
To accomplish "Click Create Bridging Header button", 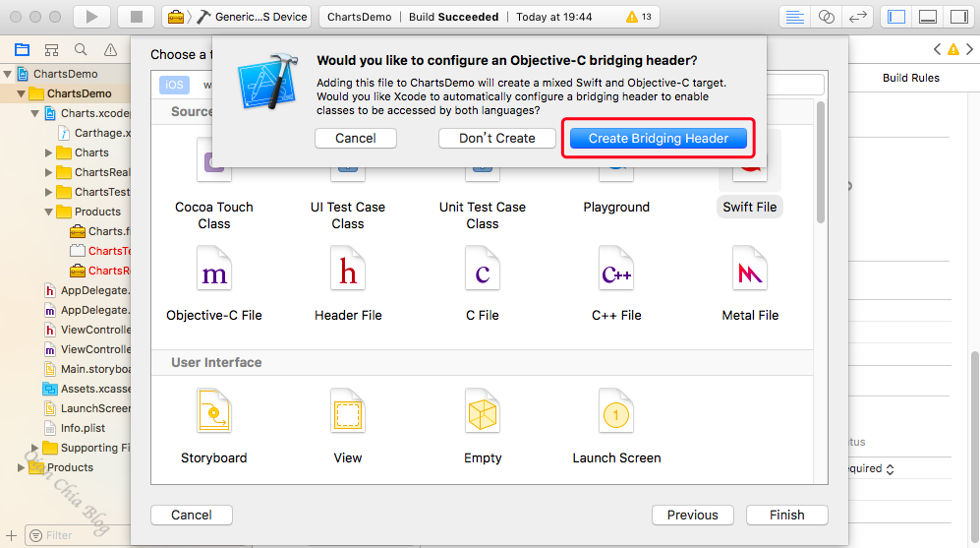I will coord(659,139).
